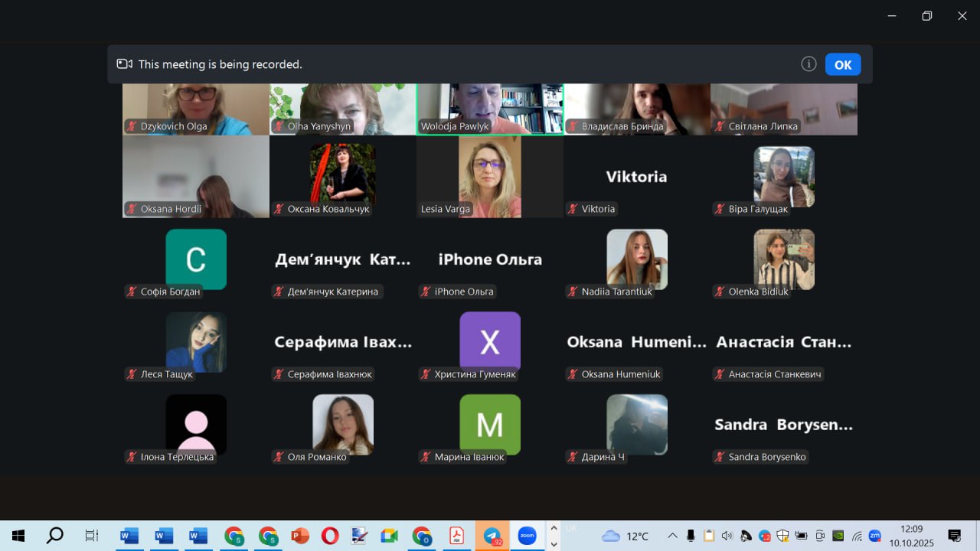
Task: Open the Windows Start menu
Action: point(18,536)
